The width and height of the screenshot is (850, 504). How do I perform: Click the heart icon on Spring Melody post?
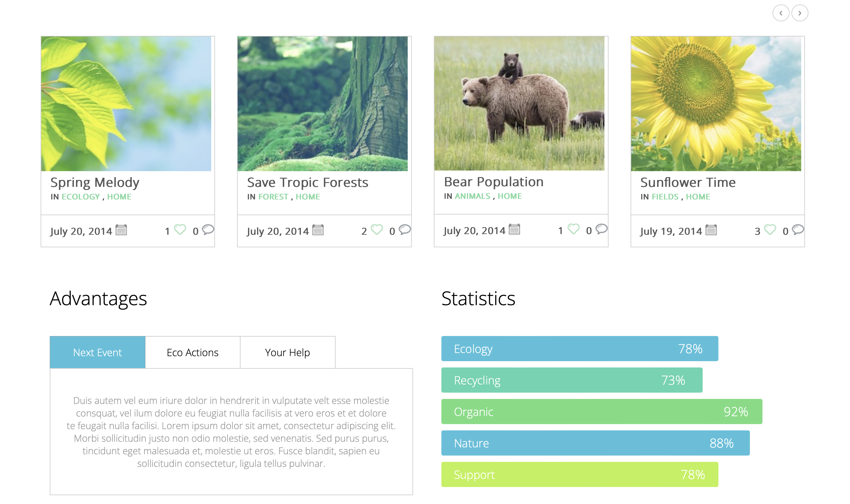coord(180,230)
